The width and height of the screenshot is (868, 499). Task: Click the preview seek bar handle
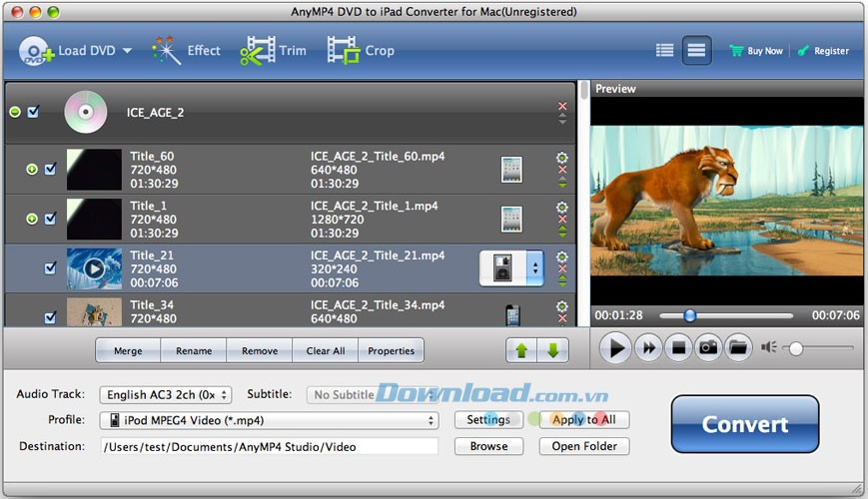[x=690, y=316]
